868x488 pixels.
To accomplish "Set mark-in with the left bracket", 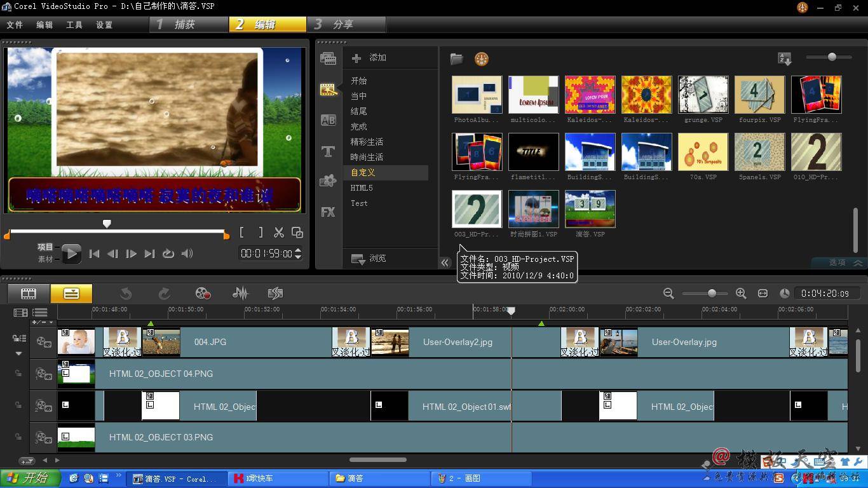I will pyautogui.click(x=242, y=233).
